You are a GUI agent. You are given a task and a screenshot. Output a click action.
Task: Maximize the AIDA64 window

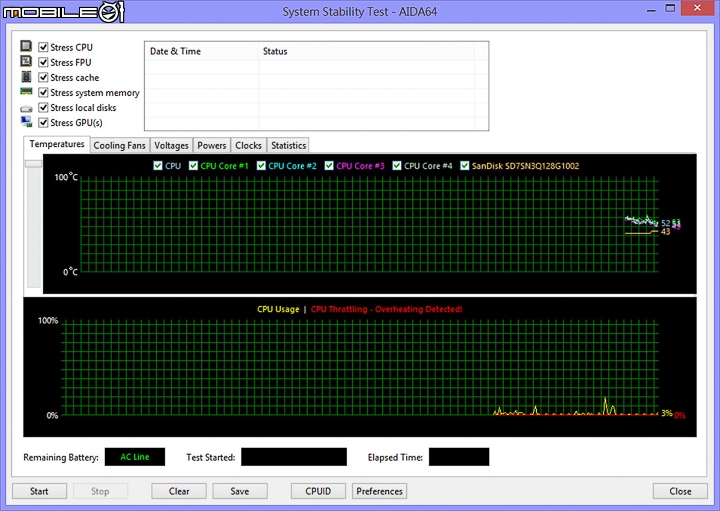click(x=670, y=9)
